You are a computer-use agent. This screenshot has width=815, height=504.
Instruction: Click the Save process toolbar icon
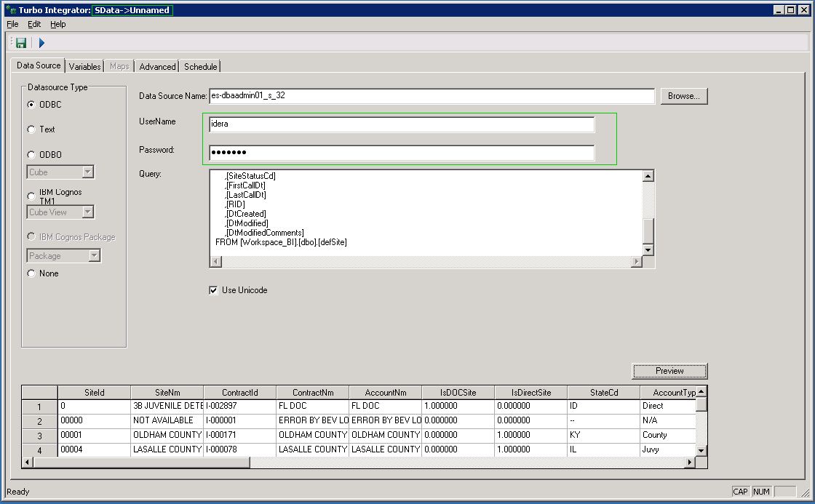[x=21, y=43]
